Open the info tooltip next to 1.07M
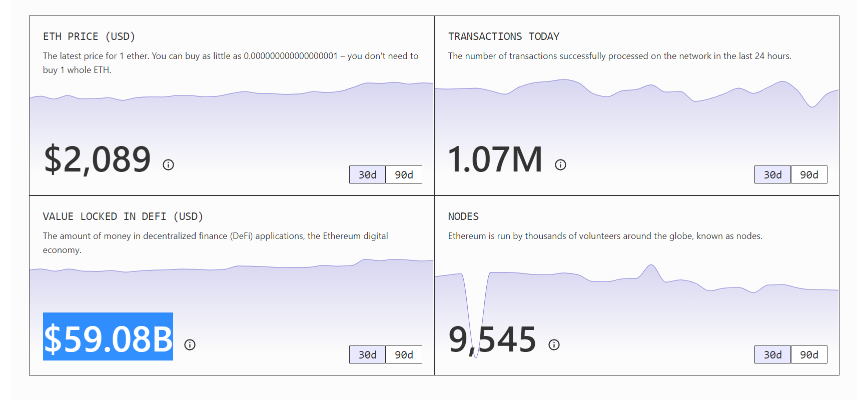Image resolution: width=868 pixels, height=400 pixels. pyautogui.click(x=560, y=164)
